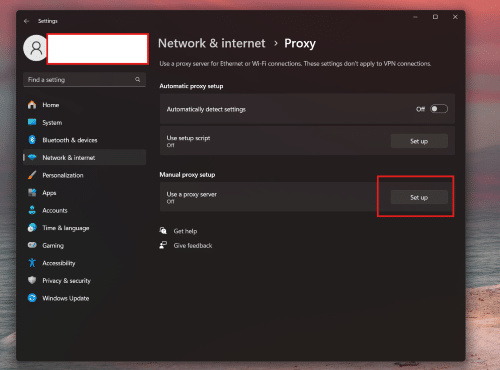Open Apps settings category

[x=84, y=193]
